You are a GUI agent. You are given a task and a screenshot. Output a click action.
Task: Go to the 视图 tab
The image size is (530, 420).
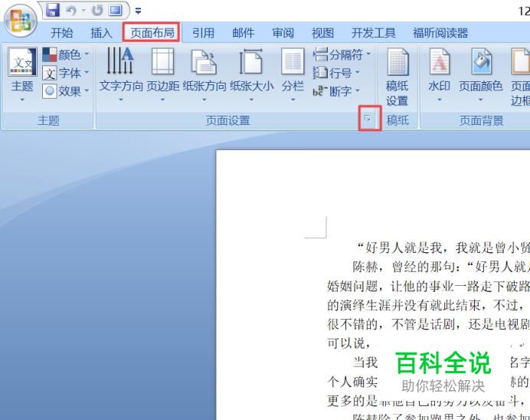point(322,33)
